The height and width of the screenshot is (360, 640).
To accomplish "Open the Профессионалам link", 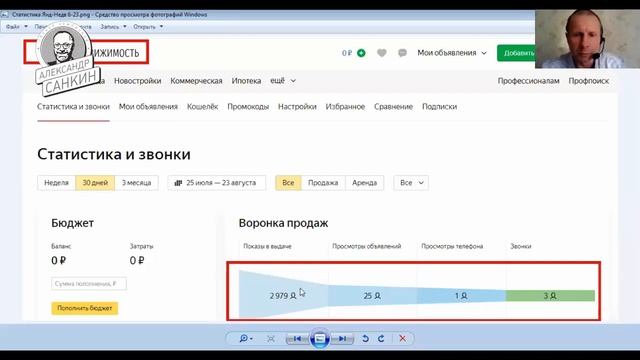I will click(529, 81).
